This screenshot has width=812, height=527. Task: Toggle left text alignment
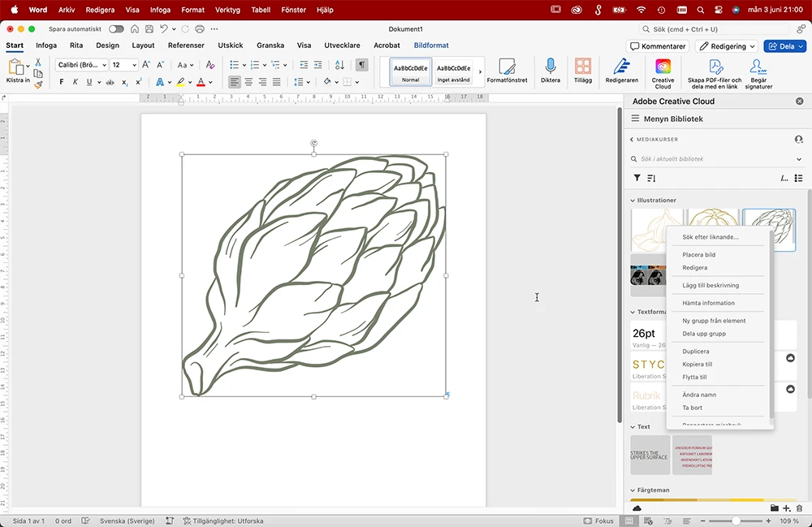[x=235, y=82]
